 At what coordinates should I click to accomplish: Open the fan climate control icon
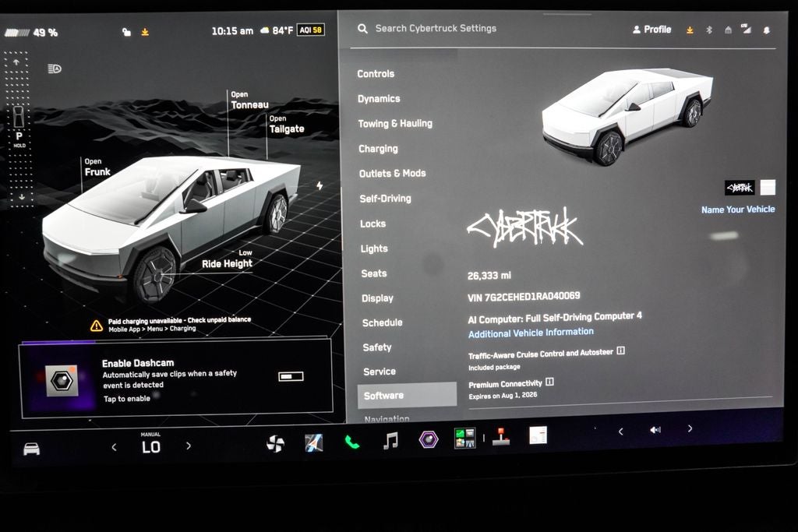pyautogui.click(x=275, y=444)
